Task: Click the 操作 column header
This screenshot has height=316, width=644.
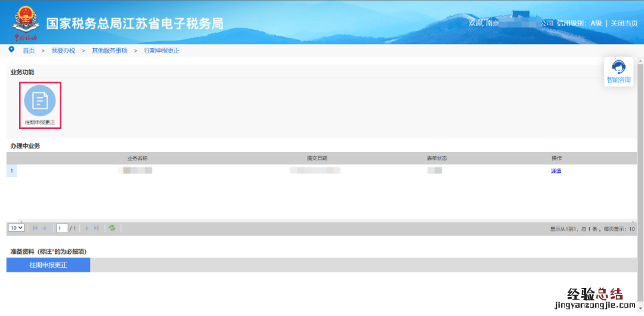Action: pos(556,158)
